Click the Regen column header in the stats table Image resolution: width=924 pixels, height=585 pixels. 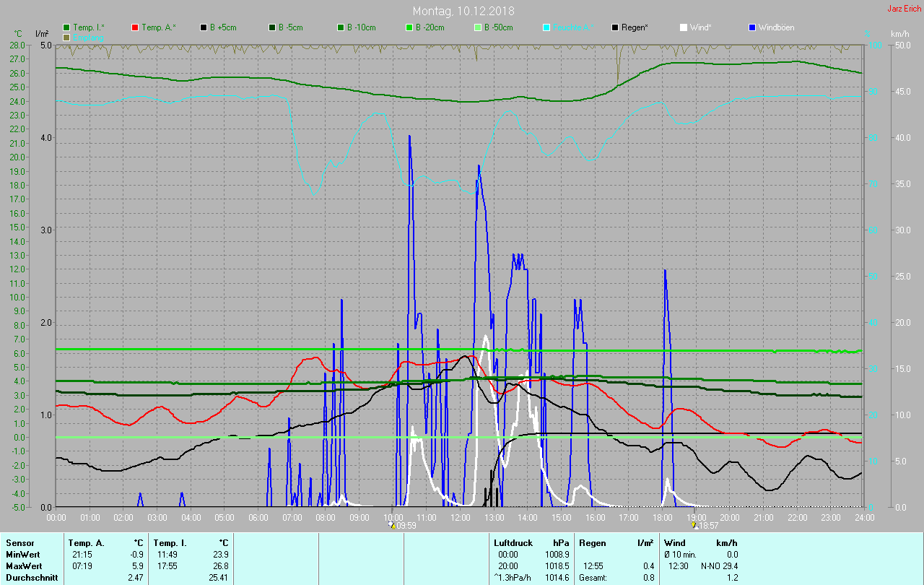593,542
